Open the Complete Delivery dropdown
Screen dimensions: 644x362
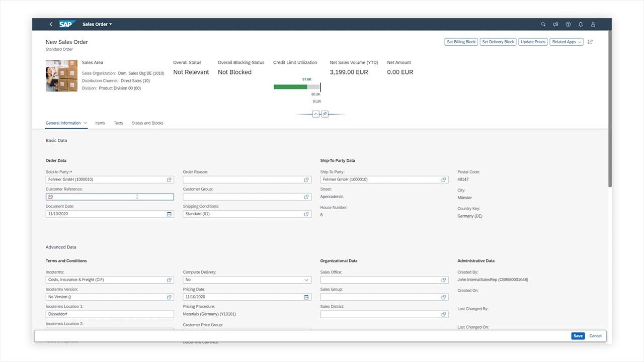306,280
